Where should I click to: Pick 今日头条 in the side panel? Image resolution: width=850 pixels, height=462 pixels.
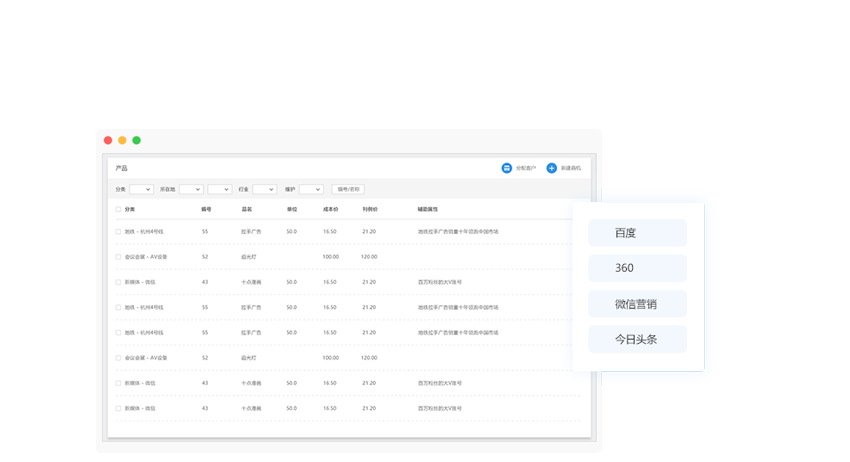tap(637, 339)
